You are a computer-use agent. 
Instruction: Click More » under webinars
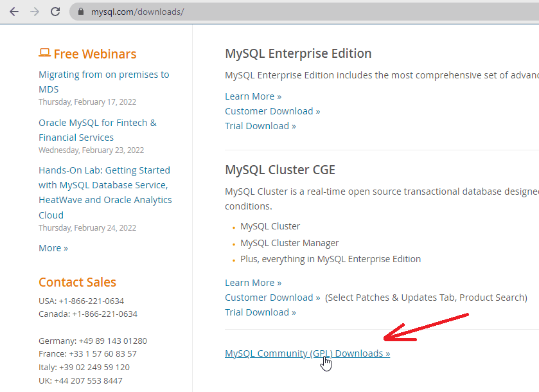point(53,248)
